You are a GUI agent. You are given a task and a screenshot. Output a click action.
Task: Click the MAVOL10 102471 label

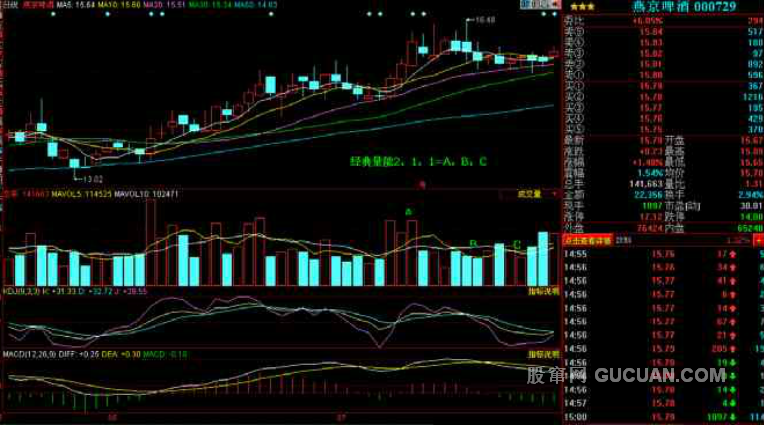tap(146, 194)
